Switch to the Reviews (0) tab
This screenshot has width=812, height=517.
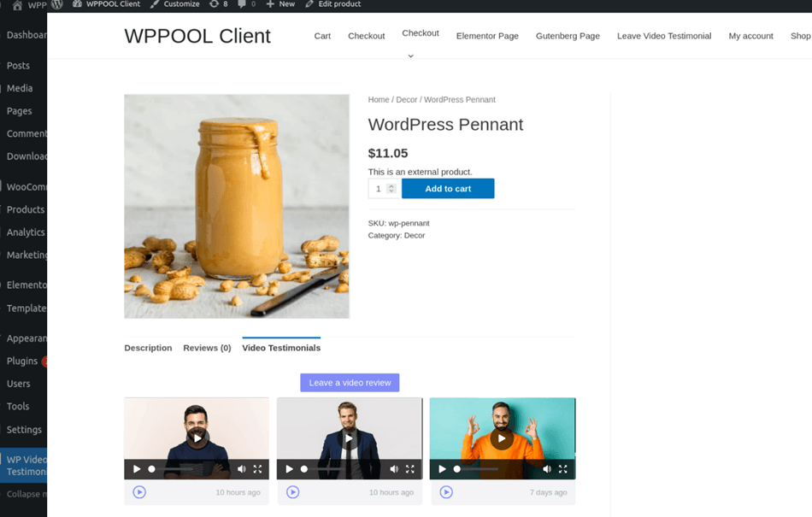pos(207,348)
